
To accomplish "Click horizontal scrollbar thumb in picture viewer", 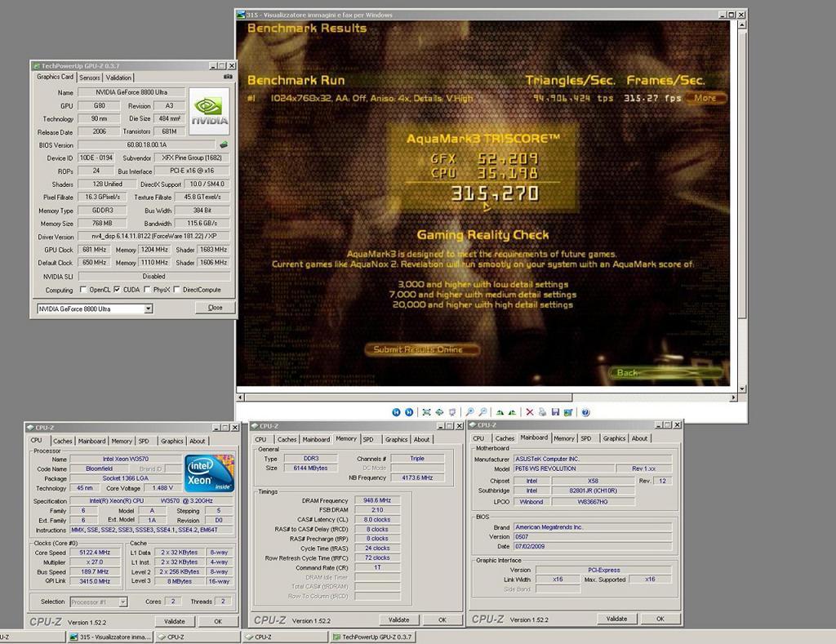I will coord(408,398).
